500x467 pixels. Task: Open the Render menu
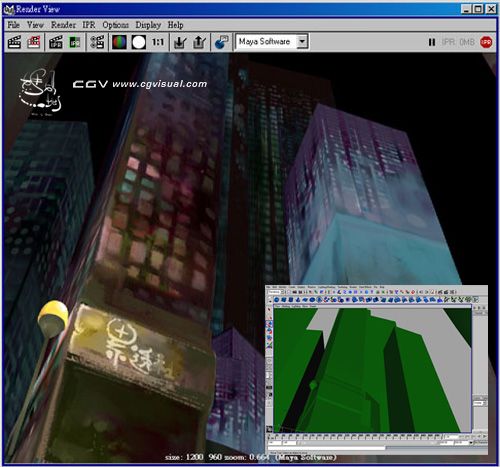tap(63, 25)
